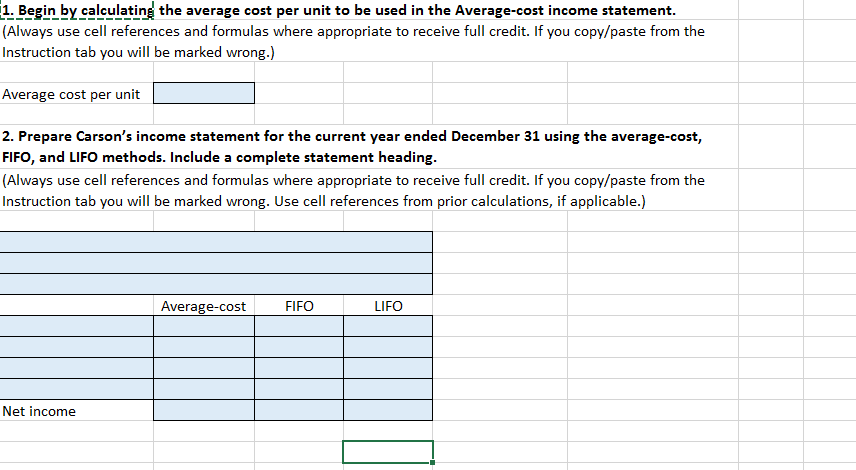Select instruction 2 'Prepare Carson's income statement' text

[x=352, y=146]
